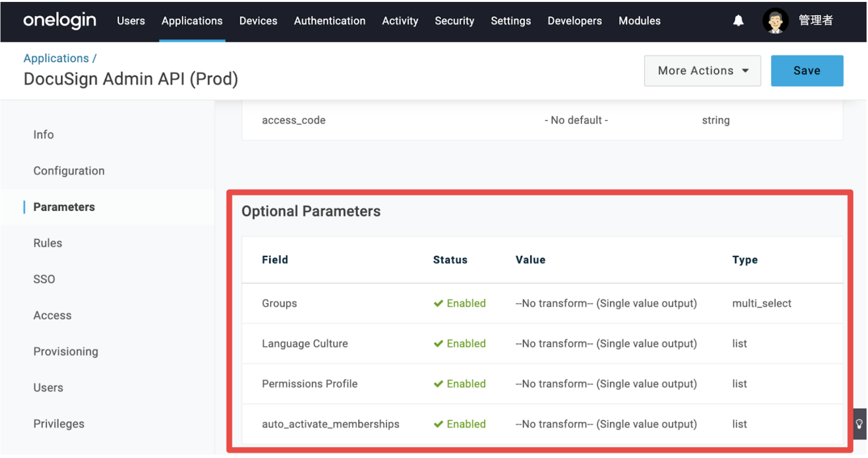The height and width of the screenshot is (458, 868).
Task: Switch to the Privileges tab
Action: point(59,424)
